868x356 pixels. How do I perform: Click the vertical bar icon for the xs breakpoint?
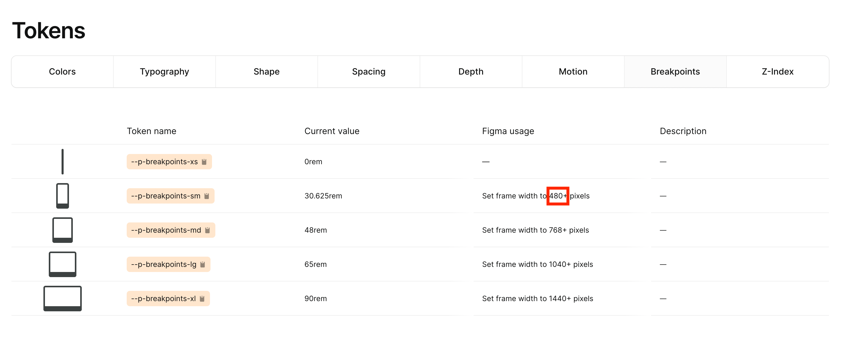(62, 161)
